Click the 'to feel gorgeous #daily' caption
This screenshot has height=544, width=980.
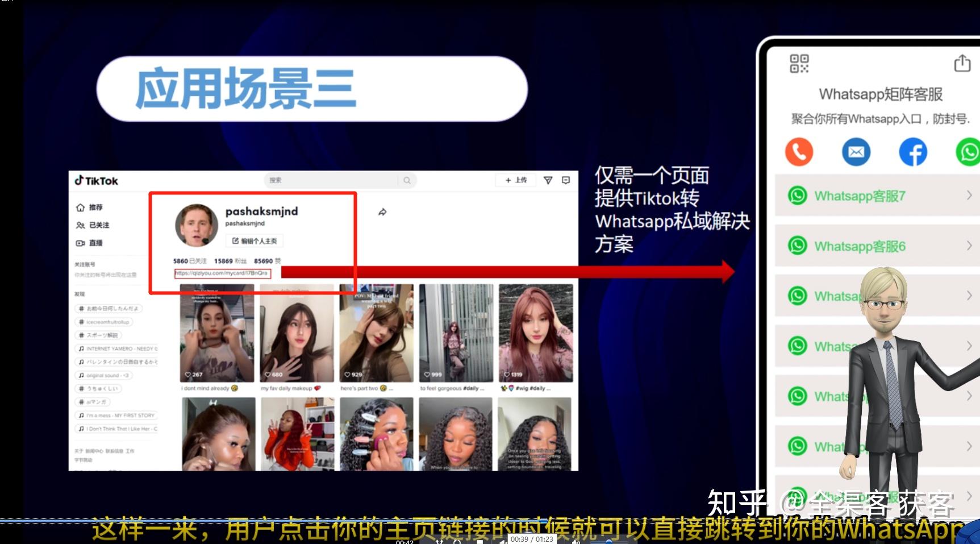tap(452, 388)
